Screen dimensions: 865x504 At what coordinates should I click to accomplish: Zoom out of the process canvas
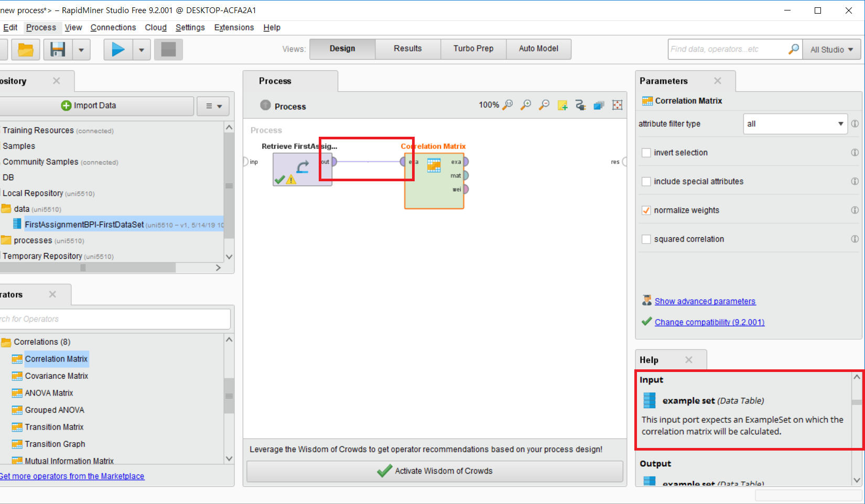[x=544, y=105]
